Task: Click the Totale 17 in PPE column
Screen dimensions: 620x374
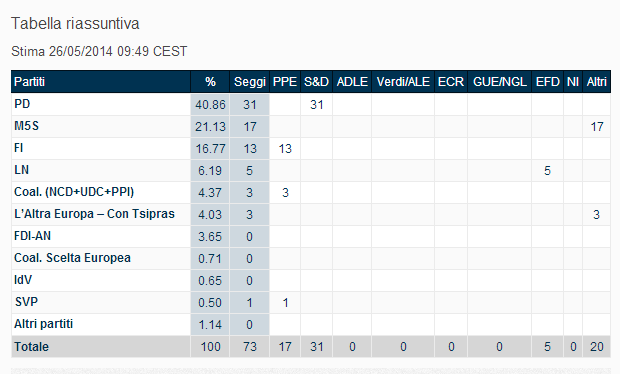Action: coord(285,347)
